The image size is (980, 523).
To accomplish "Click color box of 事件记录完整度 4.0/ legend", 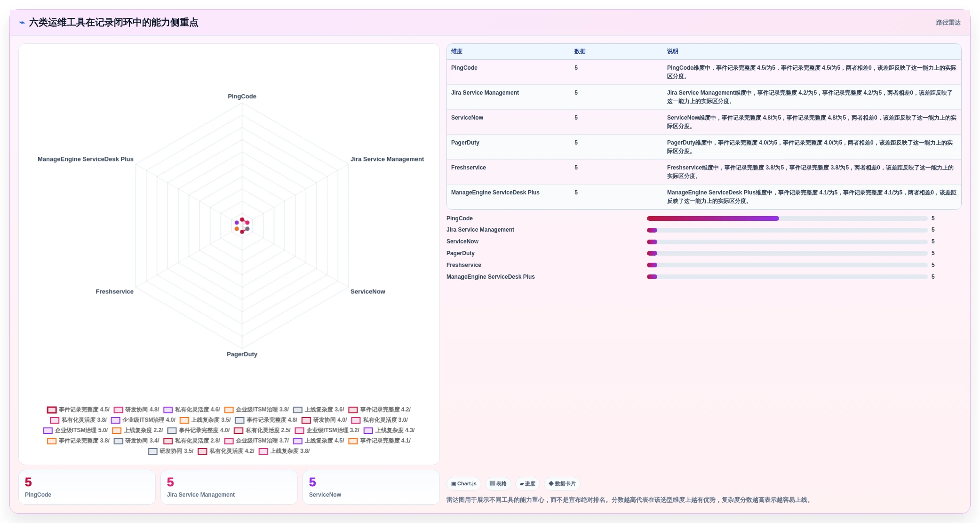I will pyautogui.click(x=172, y=431).
